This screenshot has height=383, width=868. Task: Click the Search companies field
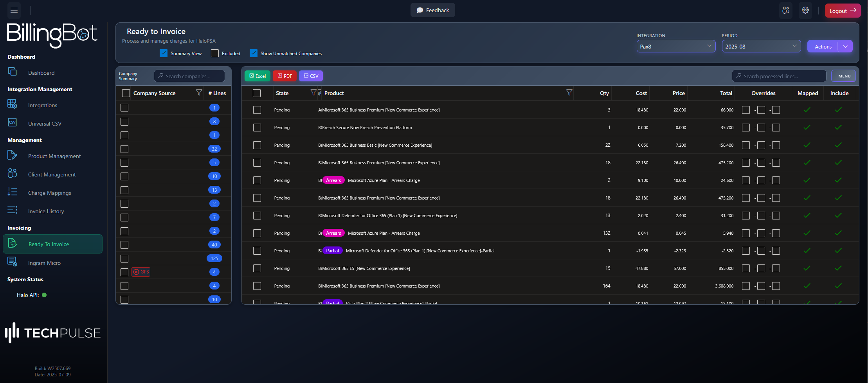coord(189,76)
